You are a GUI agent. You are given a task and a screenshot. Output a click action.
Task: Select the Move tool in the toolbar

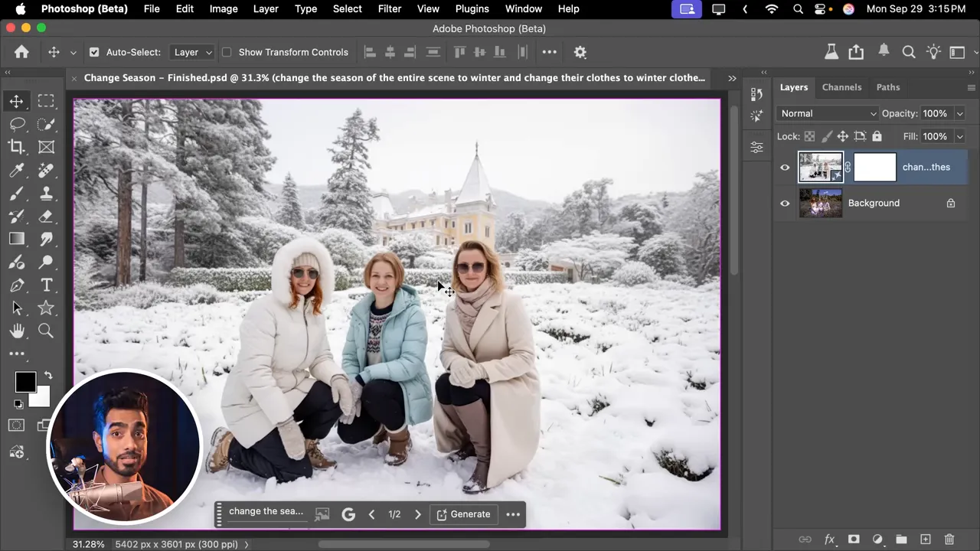pyautogui.click(x=16, y=101)
